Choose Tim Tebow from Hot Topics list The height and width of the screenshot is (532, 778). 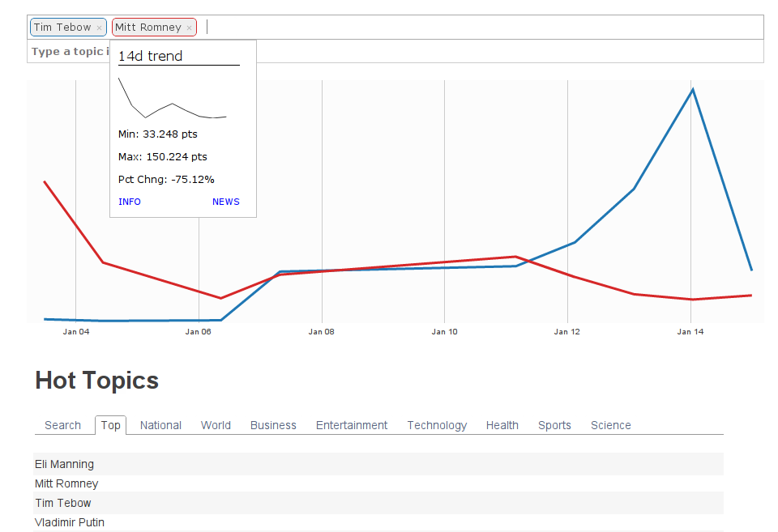[378, 503]
